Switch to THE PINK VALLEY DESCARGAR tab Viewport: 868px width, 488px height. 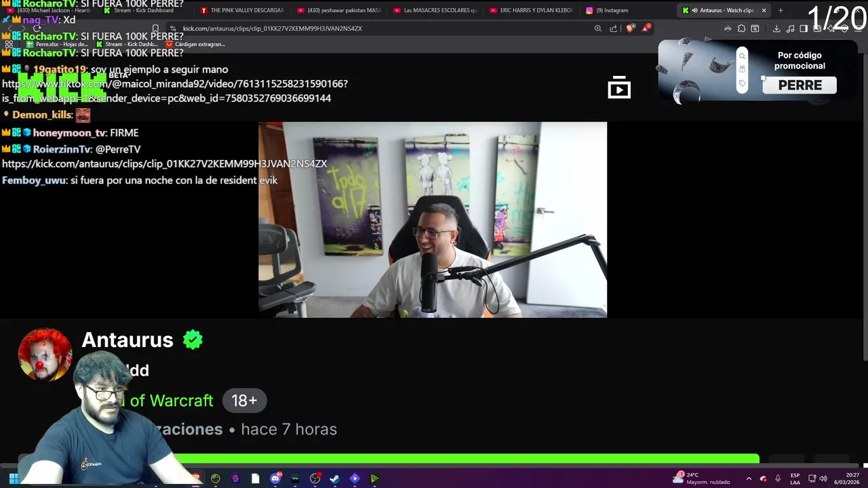tap(242, 10)
